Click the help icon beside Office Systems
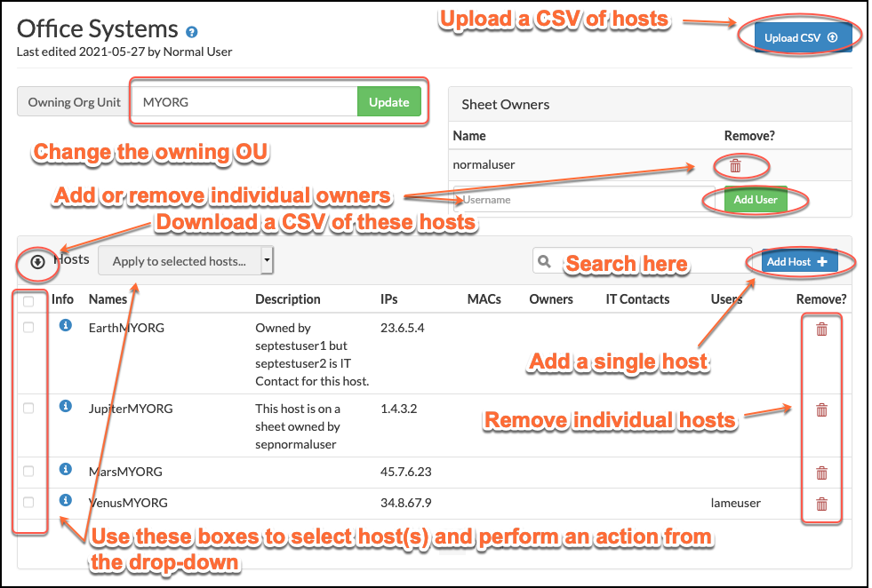 (x=192, y=32)
